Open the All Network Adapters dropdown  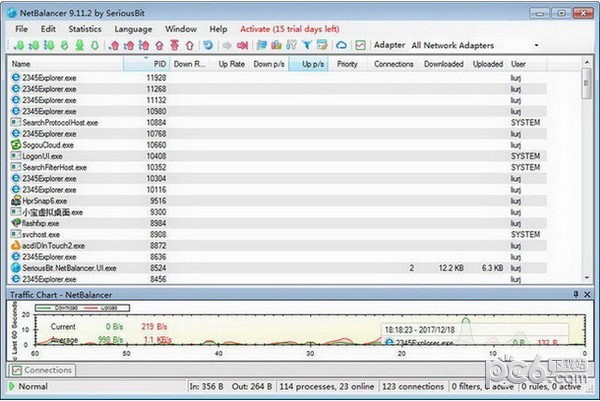[x=475, y=46]
